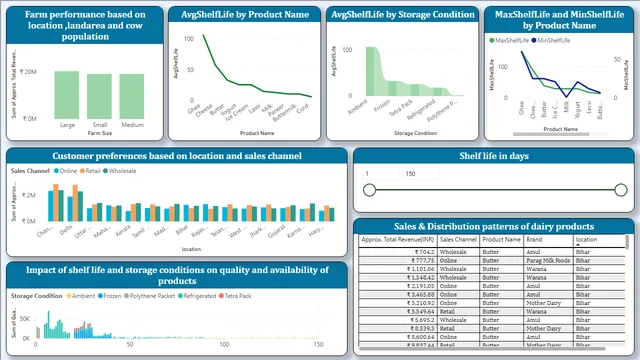Viewport: 640px width, 360px height.
Task: Click the Farm performance chart title
Action: [x=85, y=25]
